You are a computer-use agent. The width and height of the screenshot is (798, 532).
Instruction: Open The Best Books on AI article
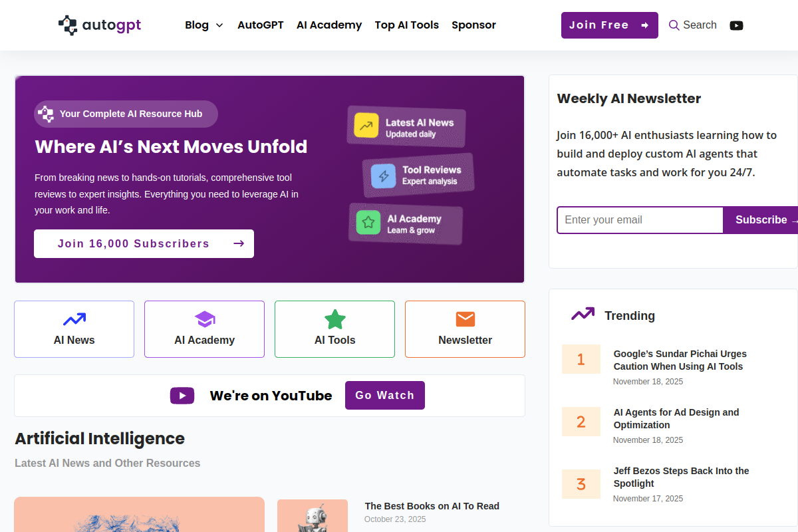pos(432,506)
